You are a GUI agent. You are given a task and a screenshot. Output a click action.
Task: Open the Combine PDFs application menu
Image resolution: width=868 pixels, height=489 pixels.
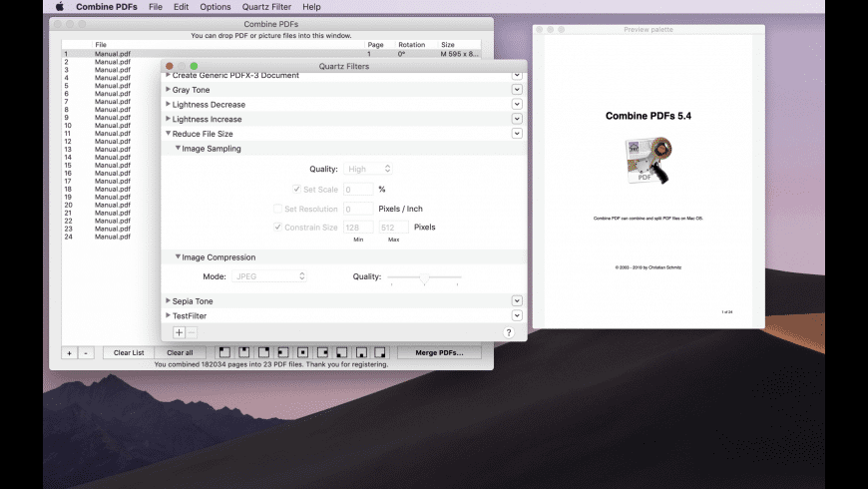tap(107, 7)
